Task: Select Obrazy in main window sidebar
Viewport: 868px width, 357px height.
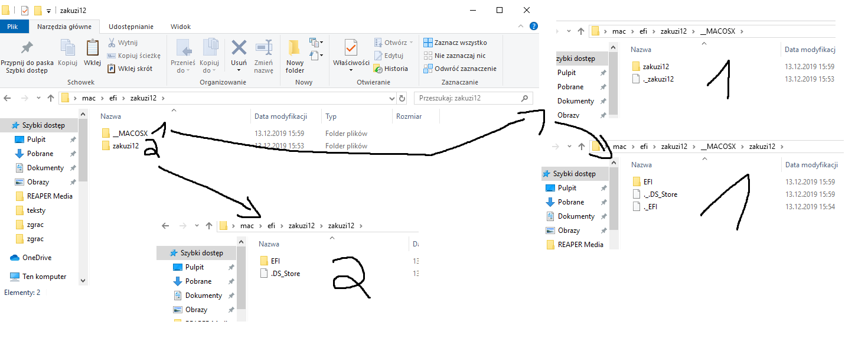Action: (32, 182)
